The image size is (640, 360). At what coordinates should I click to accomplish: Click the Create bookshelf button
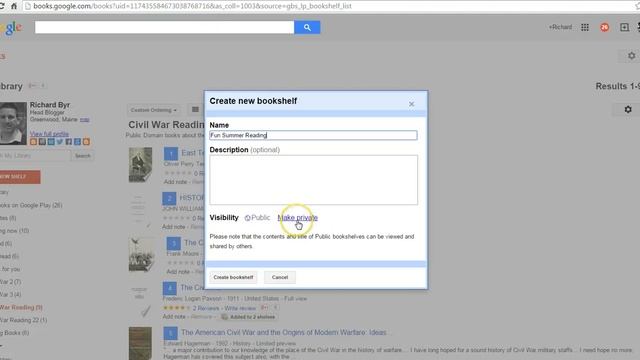point(233,277)
